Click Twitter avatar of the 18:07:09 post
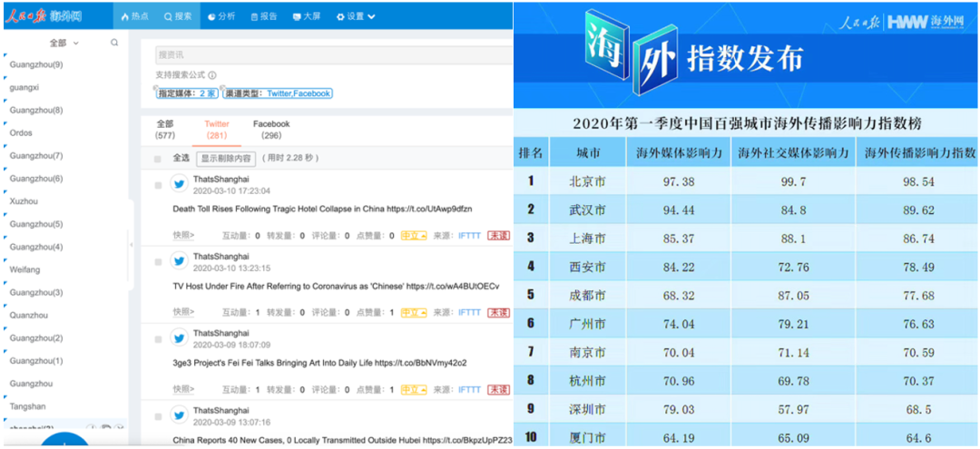980x449 pixels. tap(180, 338)
